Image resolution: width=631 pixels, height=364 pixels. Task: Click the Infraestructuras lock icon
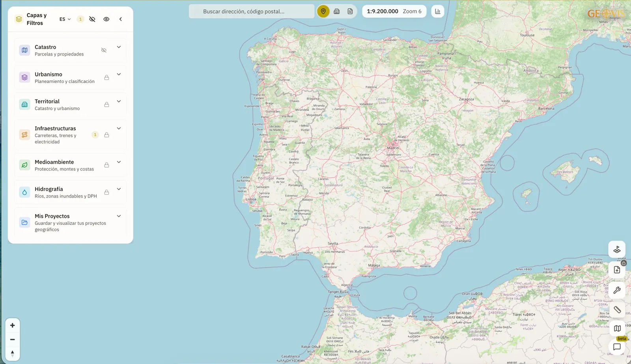[106, 135]
